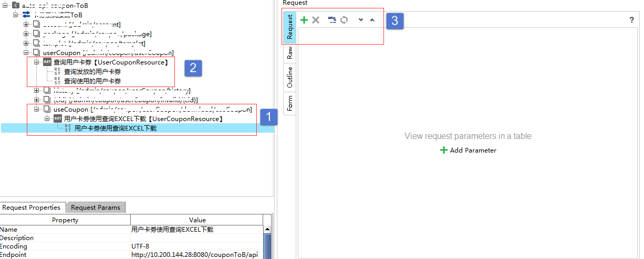644x259 pixels.
Task: Open help via the question mark icon
Action: pyautogui.click(x=631, y=20)
